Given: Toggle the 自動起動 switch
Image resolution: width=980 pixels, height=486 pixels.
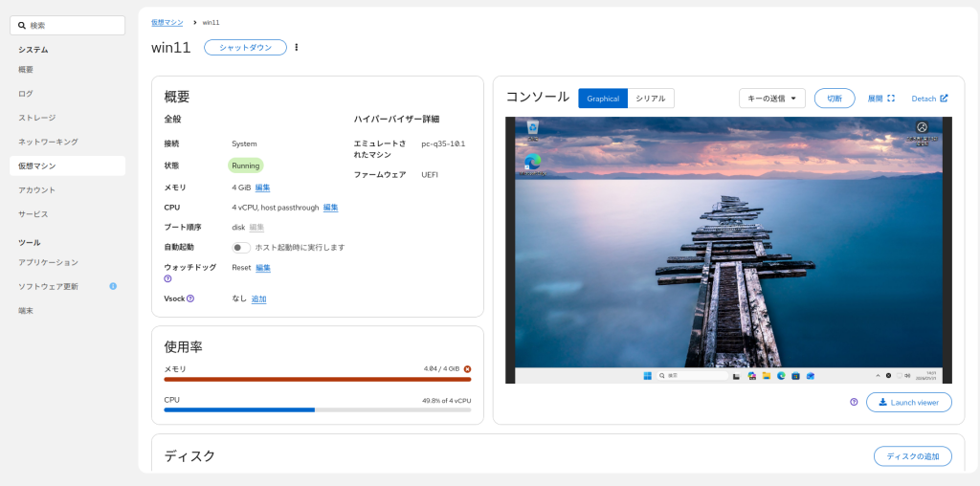Looking at the screenshot, I should click(x=241, y=247).
